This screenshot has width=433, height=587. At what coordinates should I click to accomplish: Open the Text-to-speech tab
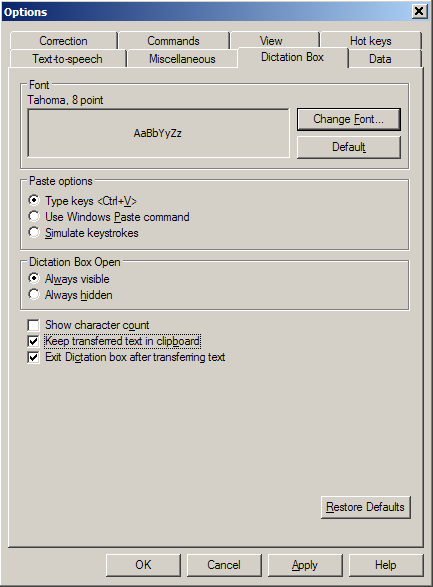(x=67, y=59)
